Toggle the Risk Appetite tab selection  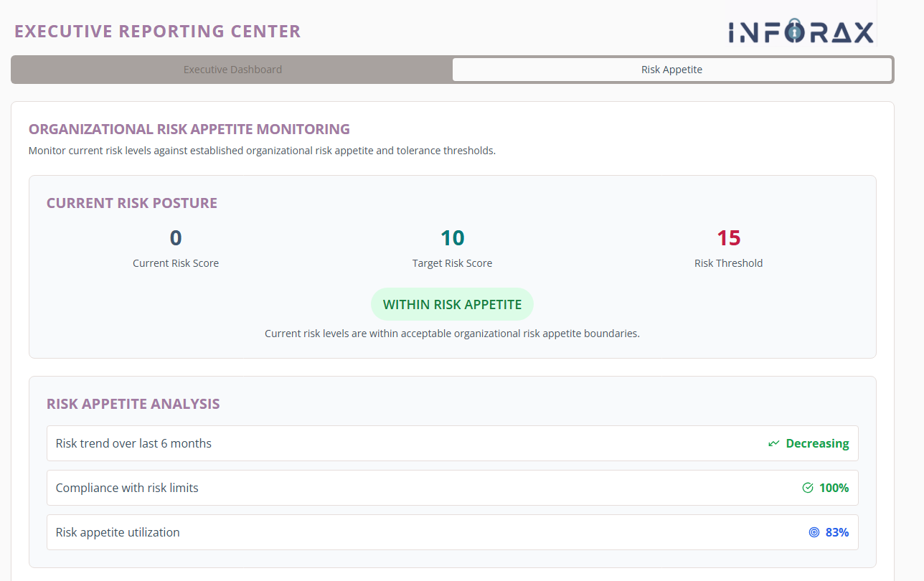coord(671,69)
